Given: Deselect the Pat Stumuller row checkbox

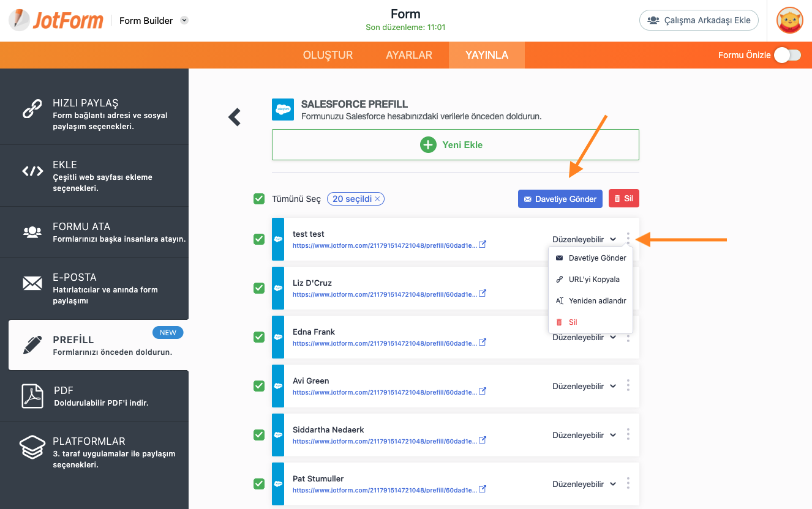Looking at the screenshot, I should pos(259,484).
